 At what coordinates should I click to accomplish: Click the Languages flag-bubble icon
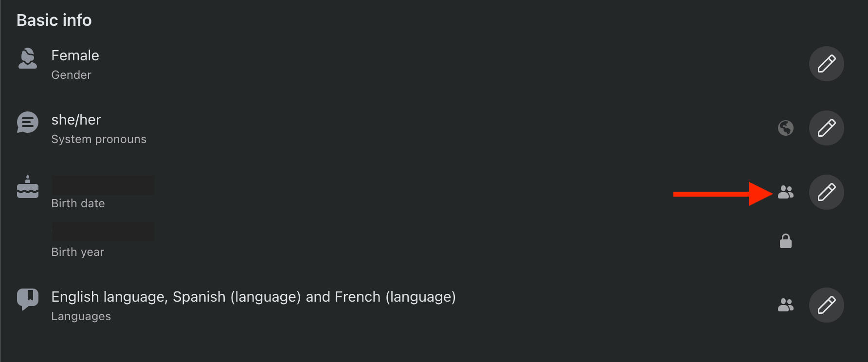point(28,299)
